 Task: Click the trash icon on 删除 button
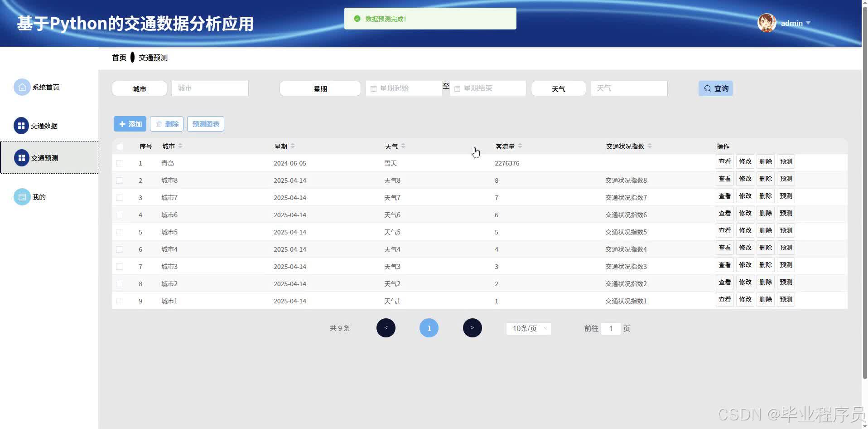pos(159,123)
